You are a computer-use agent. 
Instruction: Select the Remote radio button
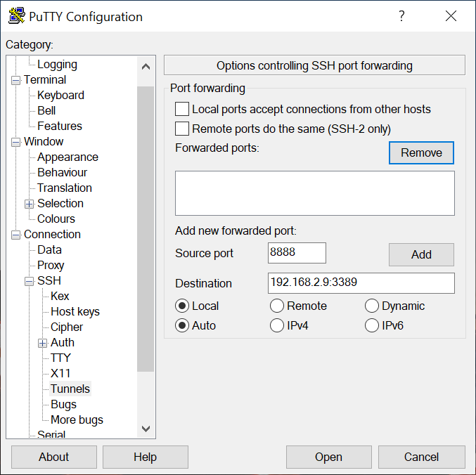click(x=277, y=306)
